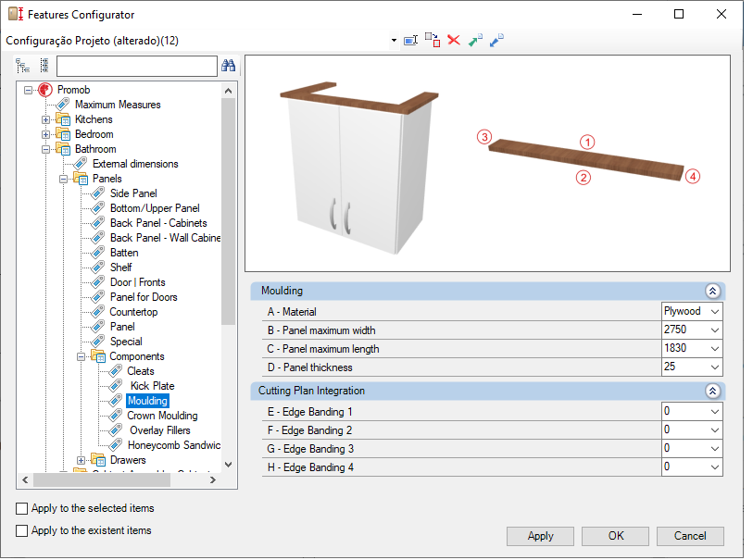Collapse the Promob root node

(x=29, y=90)
